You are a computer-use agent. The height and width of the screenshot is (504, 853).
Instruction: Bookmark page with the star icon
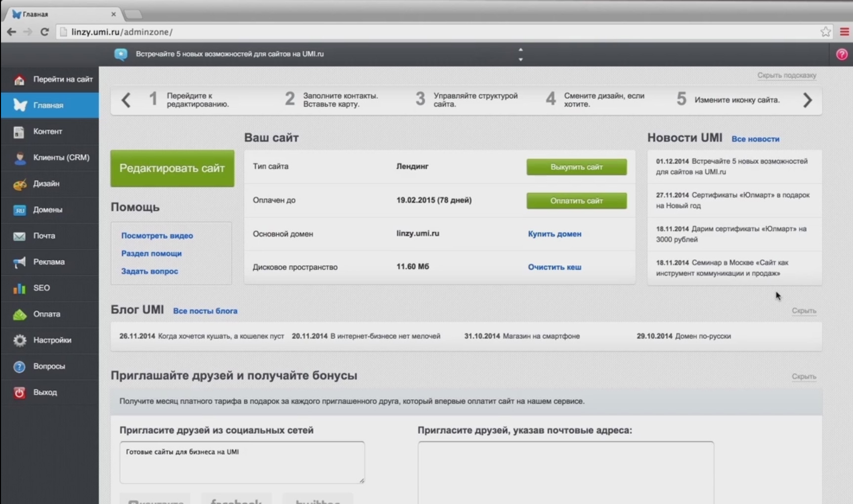(x=825, y=32)
